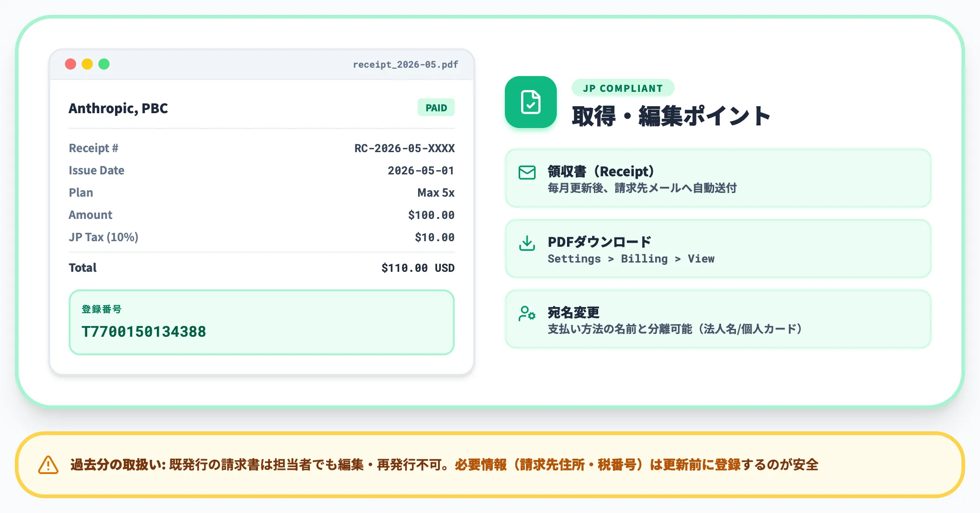Click the user settings icon beside 宛名変更
This screenshot has width=980, height=513.
coord(527,314)
